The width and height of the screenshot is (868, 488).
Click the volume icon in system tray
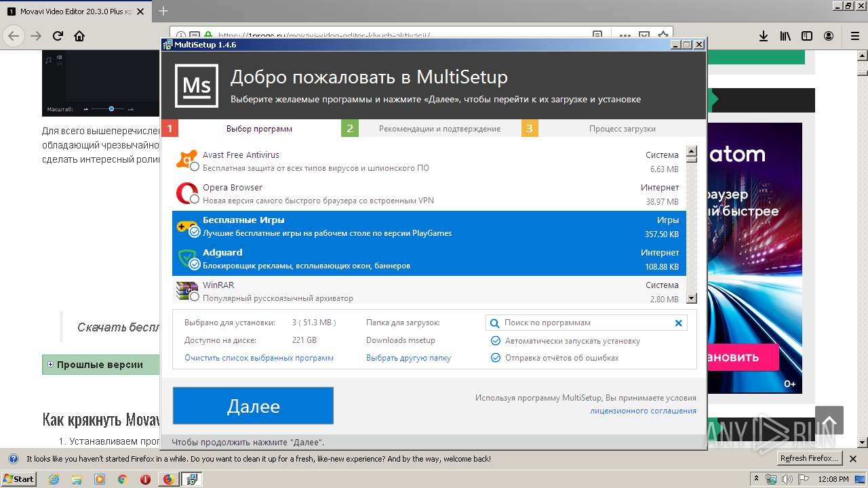[787, 479]
